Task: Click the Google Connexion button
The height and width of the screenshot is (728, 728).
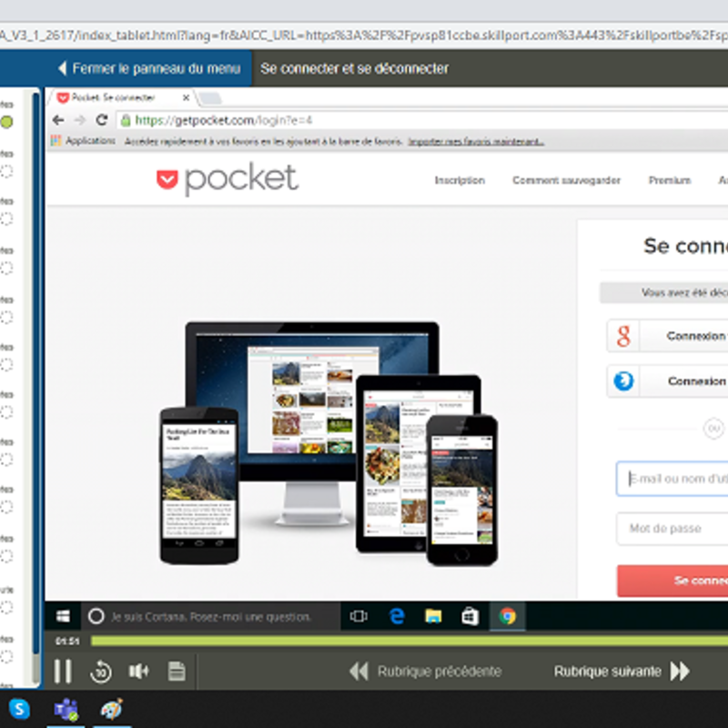Action: [x=667, y=336]
